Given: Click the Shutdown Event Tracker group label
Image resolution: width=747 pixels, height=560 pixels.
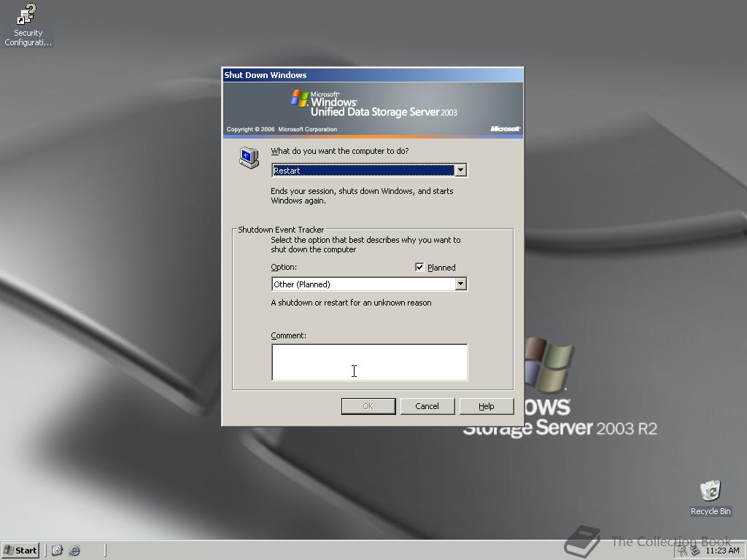Looking at the screenshot, I should pyautogui.click(x=281, y=230).
